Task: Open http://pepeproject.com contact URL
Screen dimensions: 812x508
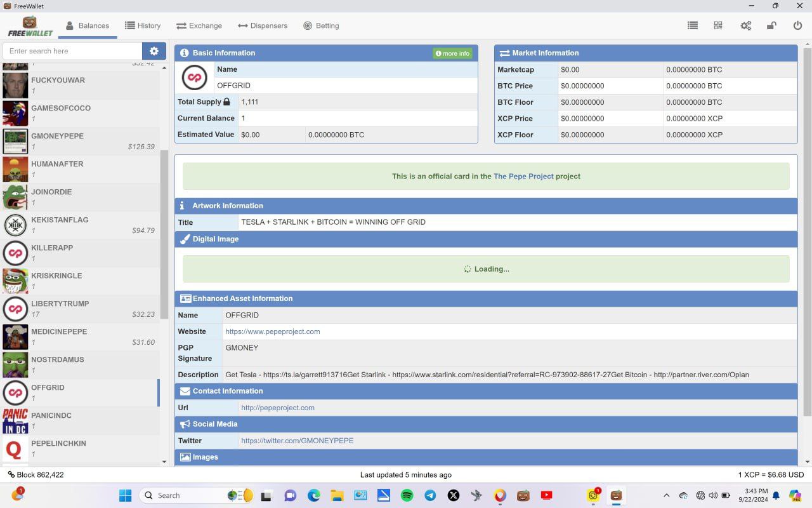Action: click(x=278, y=408)
